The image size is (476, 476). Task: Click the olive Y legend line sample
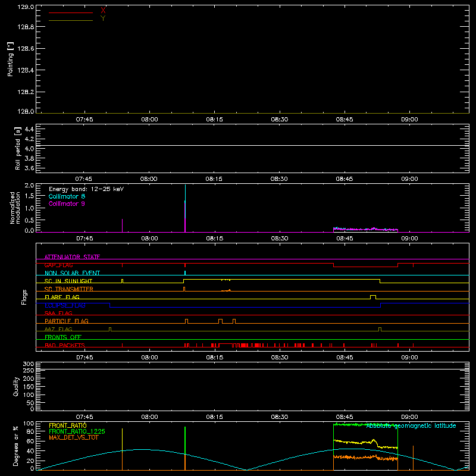point(71,20)
